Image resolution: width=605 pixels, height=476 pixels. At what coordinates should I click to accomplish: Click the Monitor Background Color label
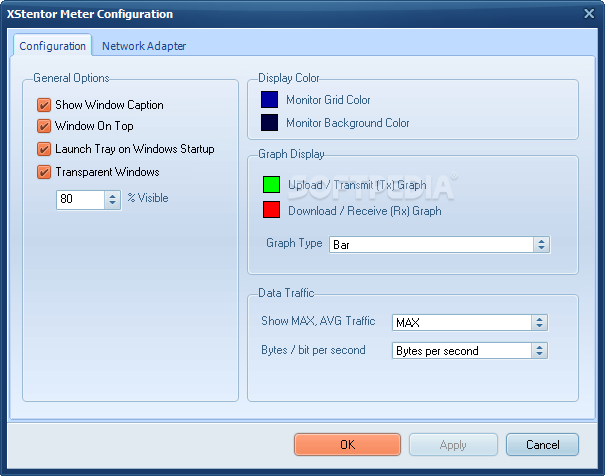tap(348, 123)
